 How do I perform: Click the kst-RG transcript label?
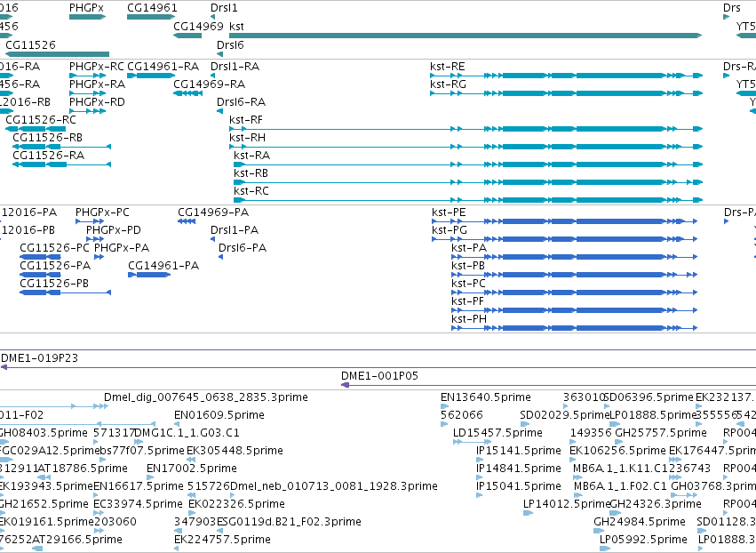(x=448, y=84)
